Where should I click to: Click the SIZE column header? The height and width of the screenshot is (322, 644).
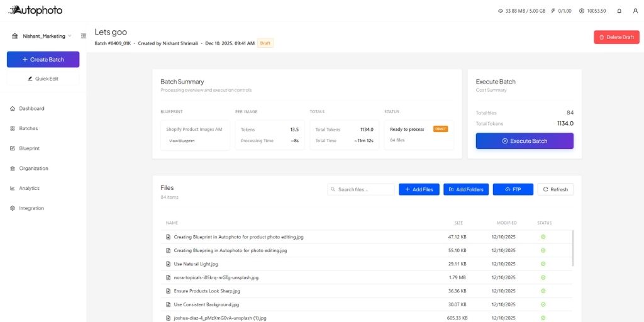458,223
